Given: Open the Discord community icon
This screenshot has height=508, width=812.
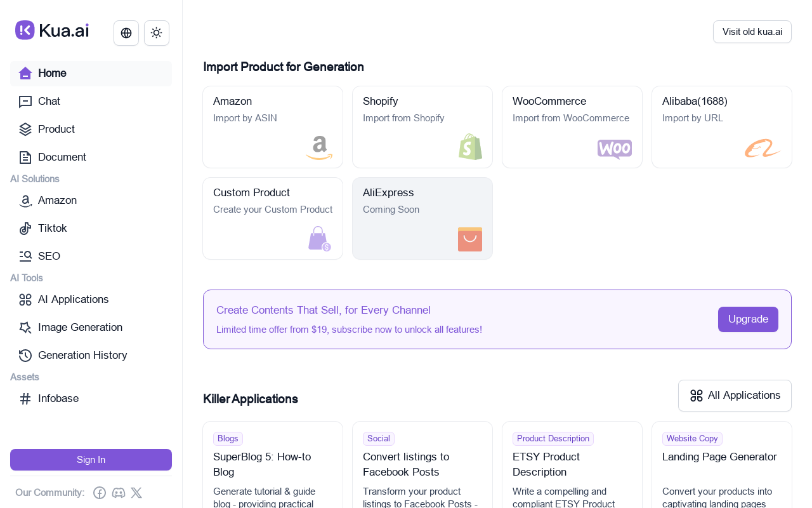Looking at the screenshot, I should pos(119,493).
